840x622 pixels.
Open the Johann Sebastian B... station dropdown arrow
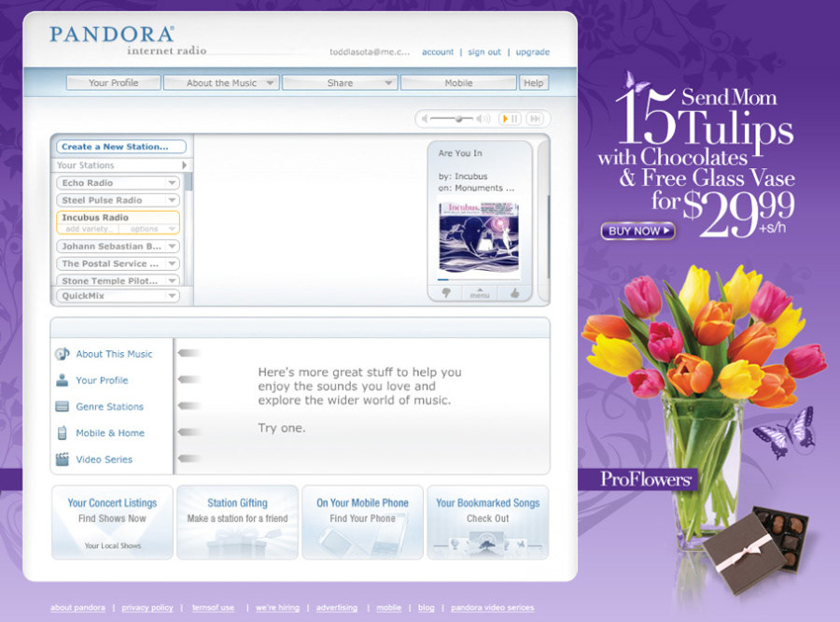[x=172, y=247]
